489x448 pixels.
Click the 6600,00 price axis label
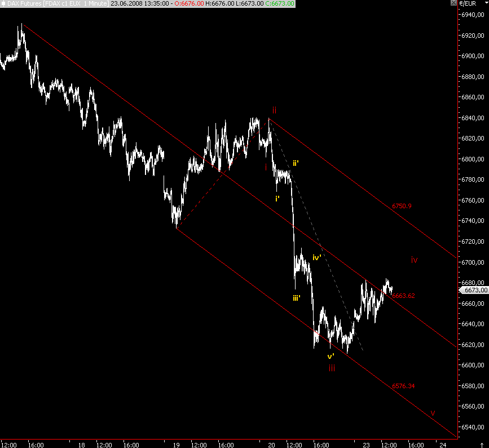pos(473,365)
